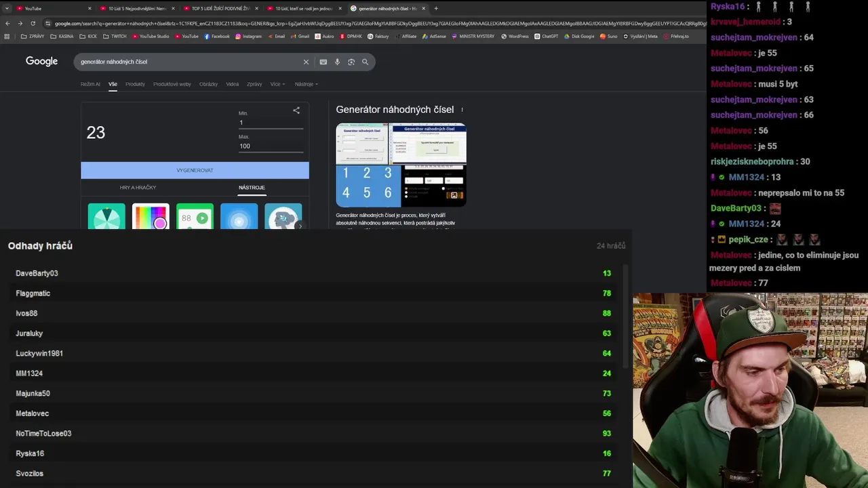Open the Suno bookmark
This screenshot has height=488, width=868.
[609, 37]
